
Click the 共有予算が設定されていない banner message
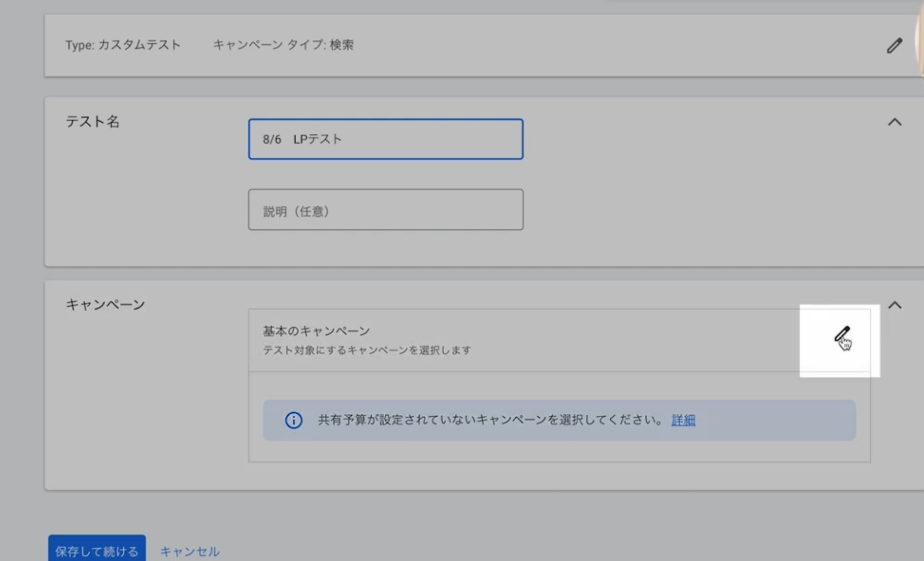click(x=489, y=420)
